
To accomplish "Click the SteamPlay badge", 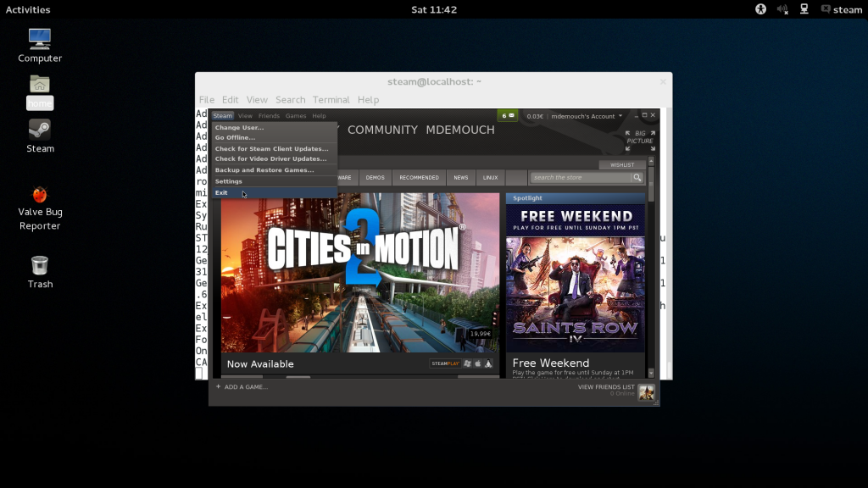I will coord(446,363).
